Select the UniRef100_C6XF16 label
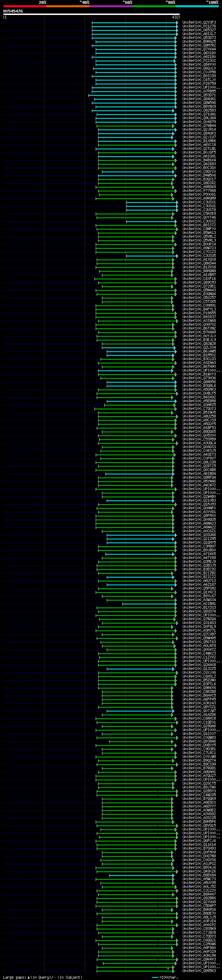The width and height of the screenshot is (222, 980). coord(199,278)
